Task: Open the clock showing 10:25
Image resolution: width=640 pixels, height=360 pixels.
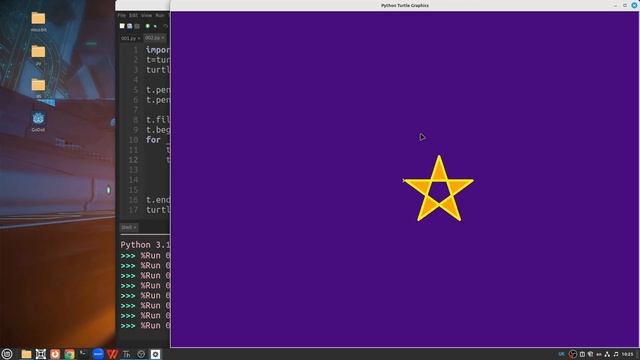Action: [x=627, y=354]
